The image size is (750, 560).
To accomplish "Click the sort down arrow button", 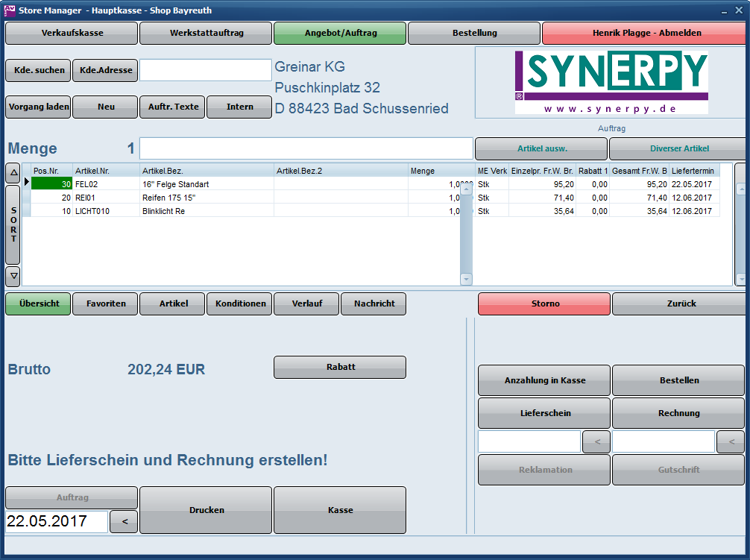I will (13, 276).
